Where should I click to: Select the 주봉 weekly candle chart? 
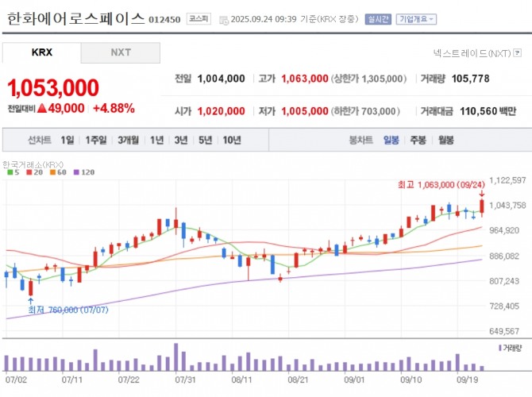click(x=418, y=140)
